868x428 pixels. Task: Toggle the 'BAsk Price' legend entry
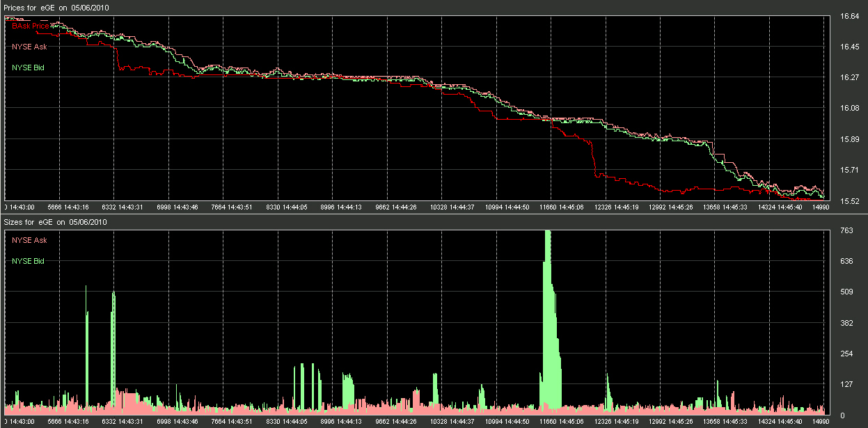pyautogui.click(x=31, y=26)
